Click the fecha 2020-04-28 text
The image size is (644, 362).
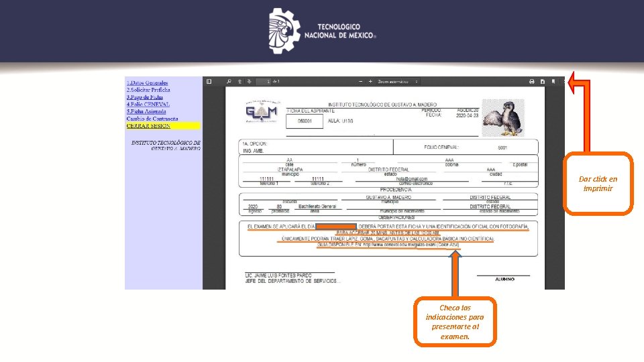pos(467,116)
